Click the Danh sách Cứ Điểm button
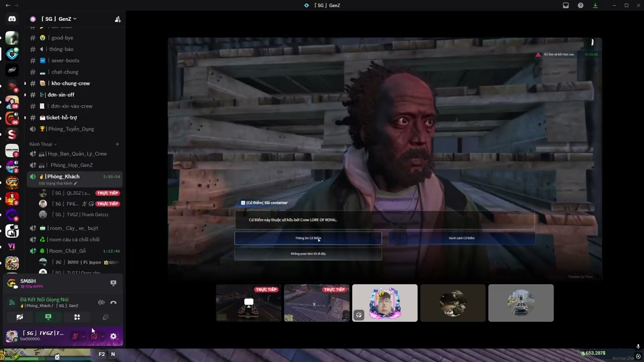Image resolution: width=644 pixels, height=362 pixels. pos(461,238)
